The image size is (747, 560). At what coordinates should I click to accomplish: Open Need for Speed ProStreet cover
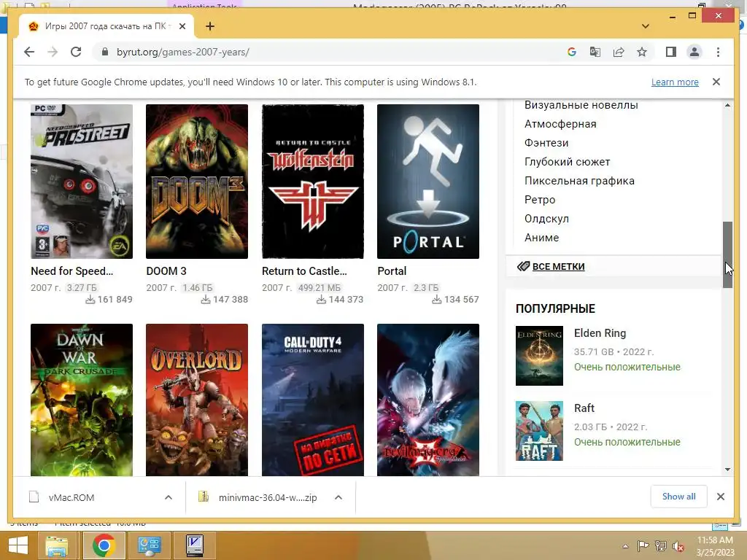tap(82, 182)
